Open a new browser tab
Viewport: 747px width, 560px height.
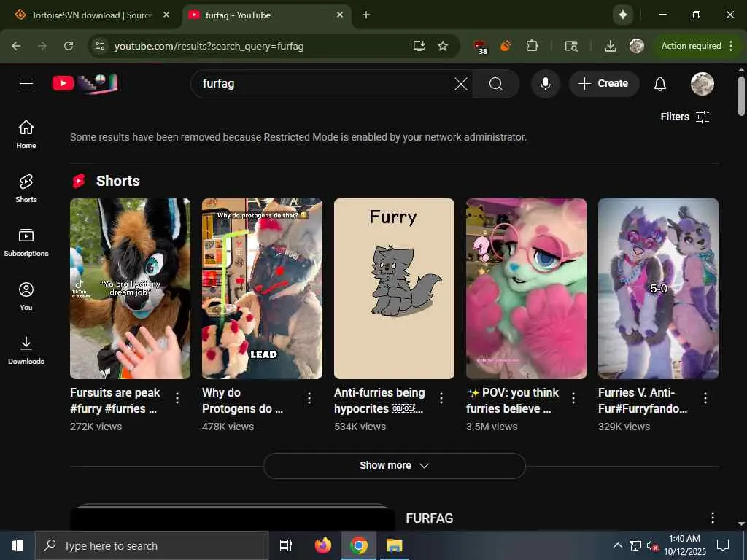click(366, 15)
